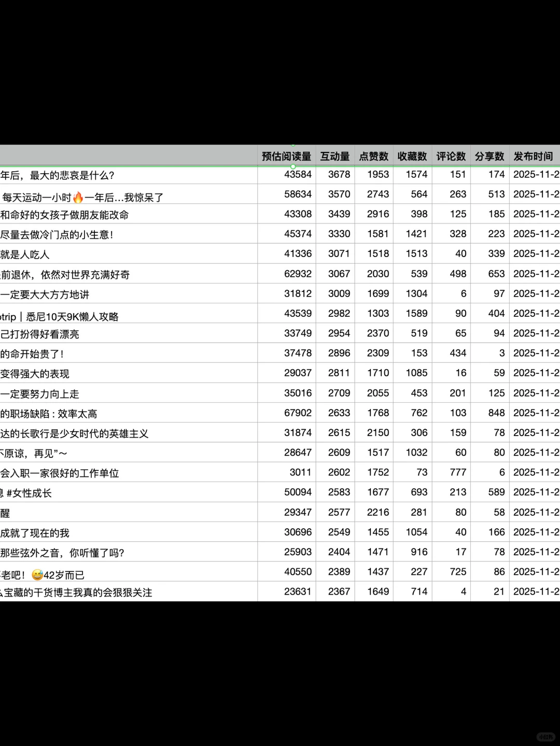Select favorites cell 1589
The width and height of the screenshot is (560, 746).
coord(412,313)
